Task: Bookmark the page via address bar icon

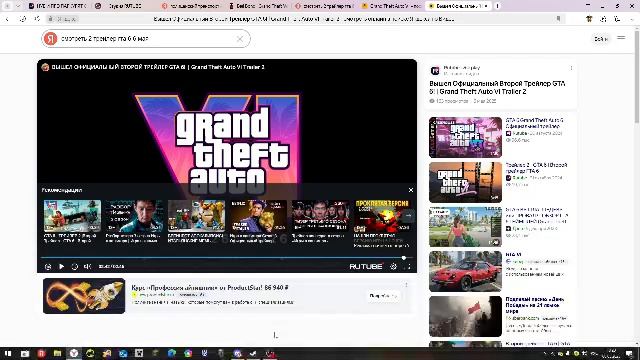Action: pyautogui.click(x=558, y=19)
